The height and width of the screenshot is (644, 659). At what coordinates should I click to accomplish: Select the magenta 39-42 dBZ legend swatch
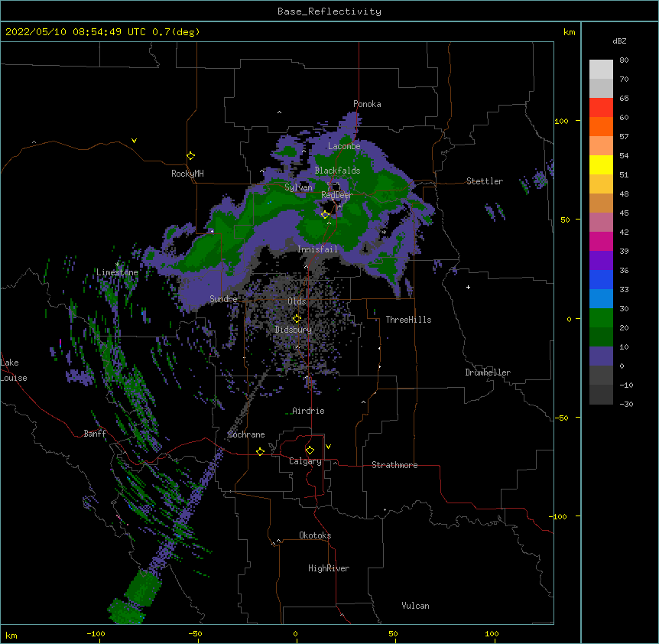pyautogui.click(x=601, y=241)
